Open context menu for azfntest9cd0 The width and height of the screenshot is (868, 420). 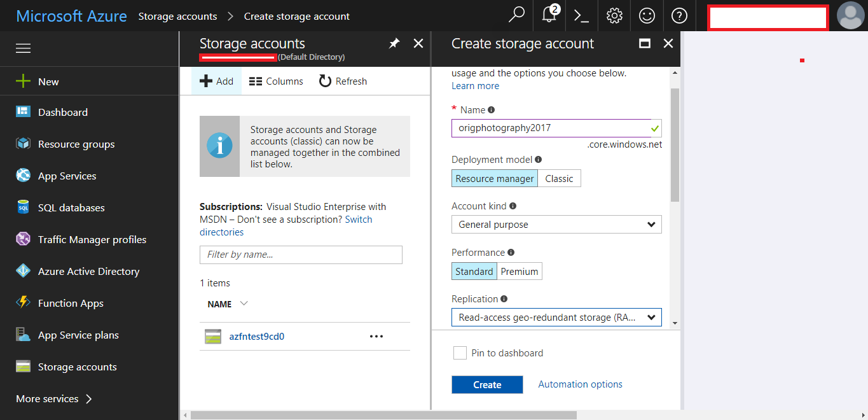click(x=376, y=336)
